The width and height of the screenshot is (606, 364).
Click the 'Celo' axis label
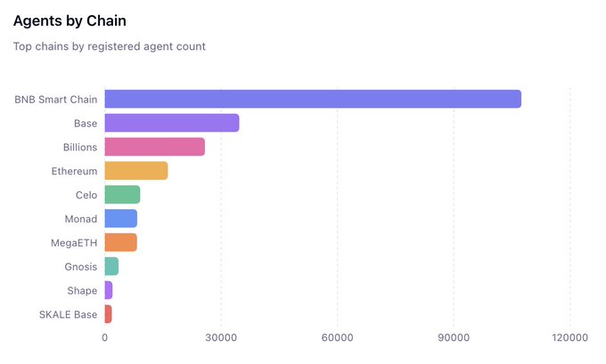tap(86, 195)
